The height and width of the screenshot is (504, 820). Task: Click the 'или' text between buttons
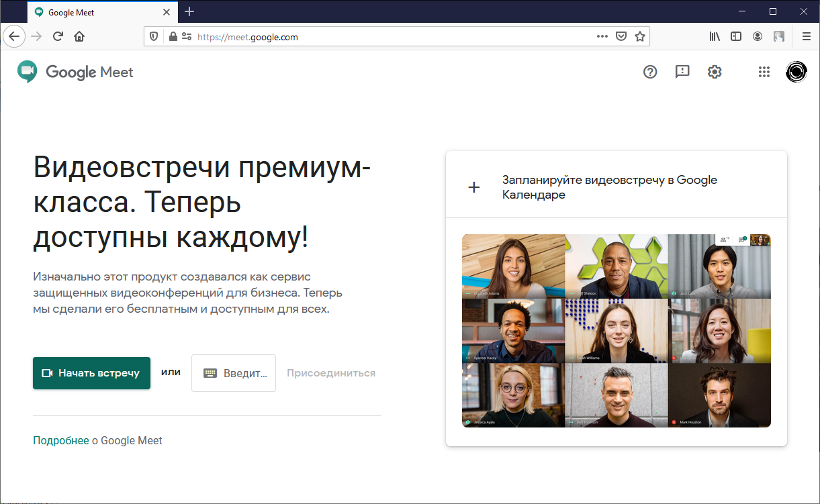171,372
